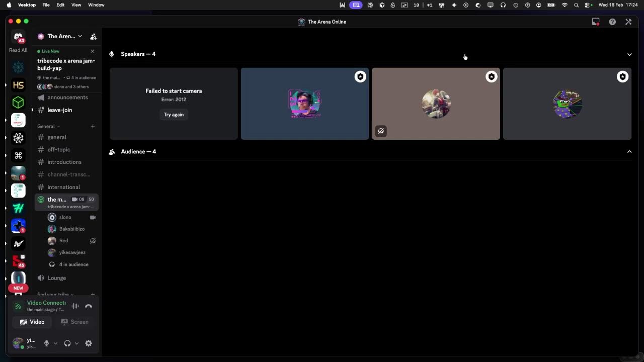The image size is (644, 362).
Task: Open the HS server icon
Action: pyautogui.click(x=18, y=85)
